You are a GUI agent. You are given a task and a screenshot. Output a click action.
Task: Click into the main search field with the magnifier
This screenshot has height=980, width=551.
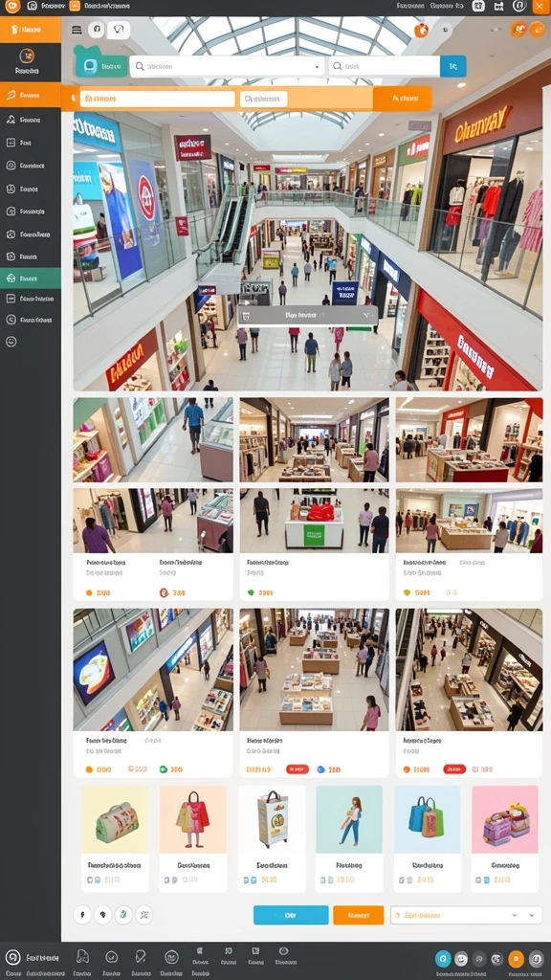pyautogui.click(x=228, y=66)
